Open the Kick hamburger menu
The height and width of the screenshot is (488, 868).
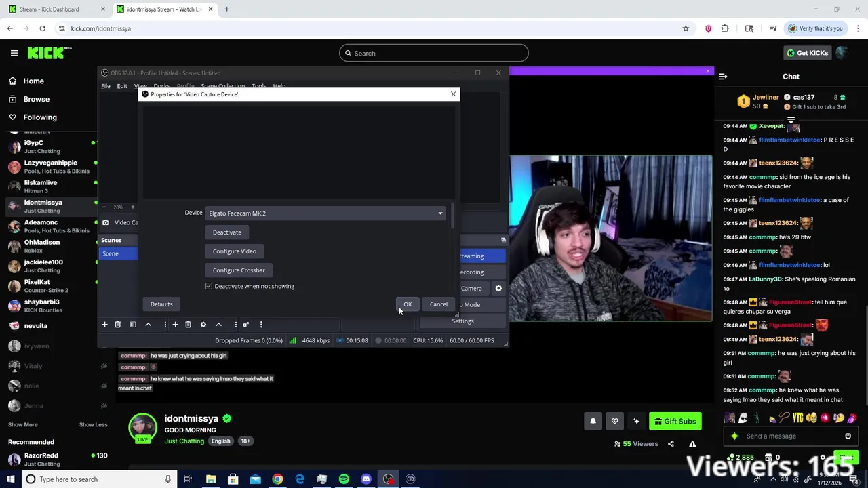point(14,53)
